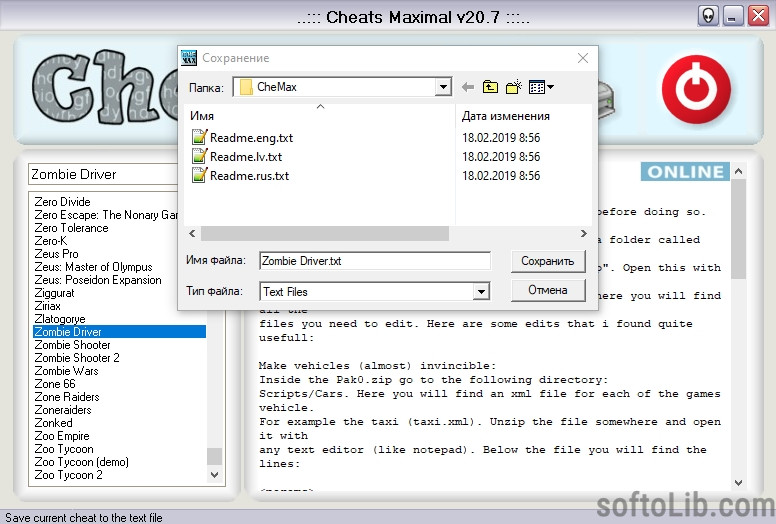The height and width of the screenshot is (524, 776).
Task: Select Zombie Wars in game list
Action: click(x=66, y=371)
